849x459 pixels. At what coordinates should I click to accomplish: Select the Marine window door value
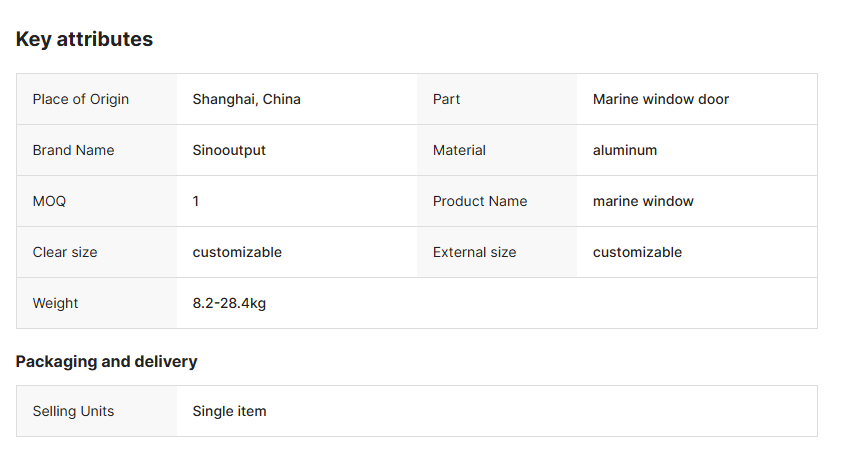pyautogui.click(x=660, y=99)
